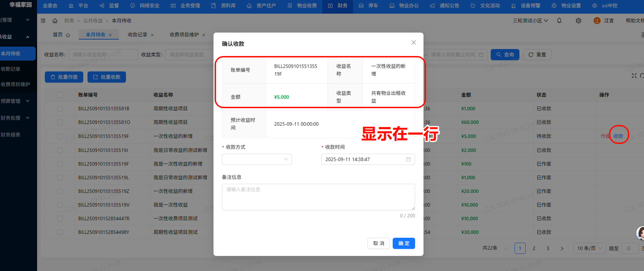This screenshot has width=644, height=271.
Task: Open 物业办公 top menu
Action: tap(404, 6)
